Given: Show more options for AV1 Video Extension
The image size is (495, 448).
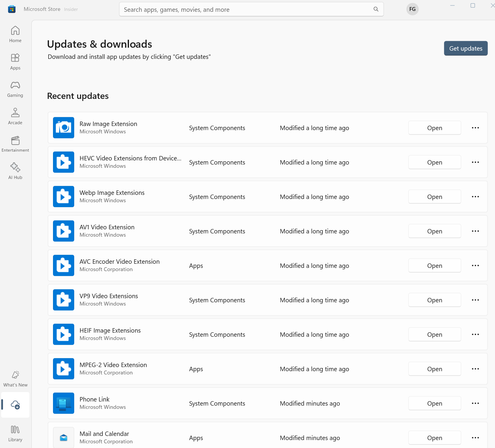Looking at the screenshot, I should pyautogui.click(x=475, y=231).
